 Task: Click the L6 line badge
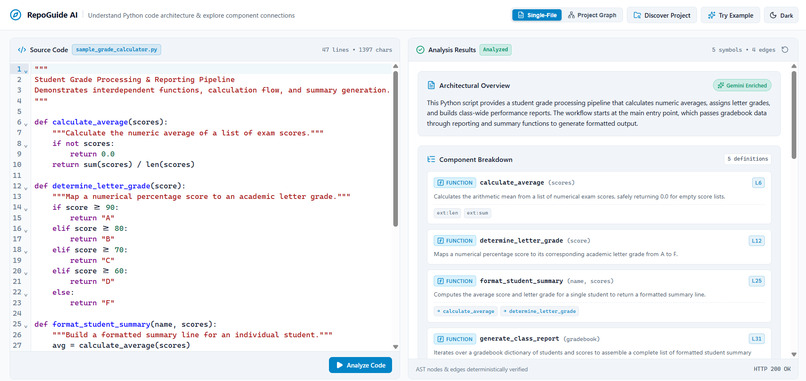758,183
